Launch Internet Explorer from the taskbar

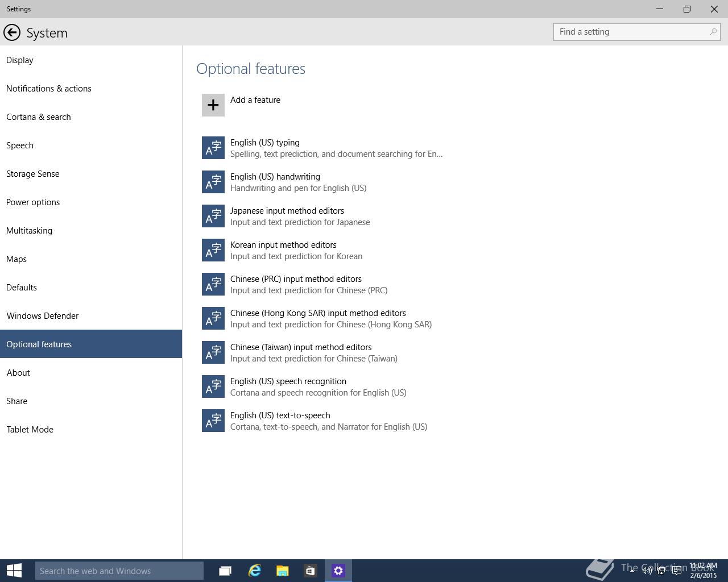click(x=254, y=571)
